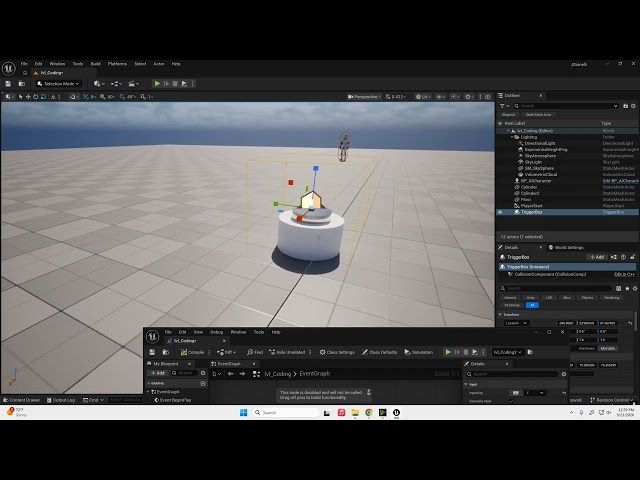Navigate back in Blueprint graph
640x480 pixels.
pos(231,373)
